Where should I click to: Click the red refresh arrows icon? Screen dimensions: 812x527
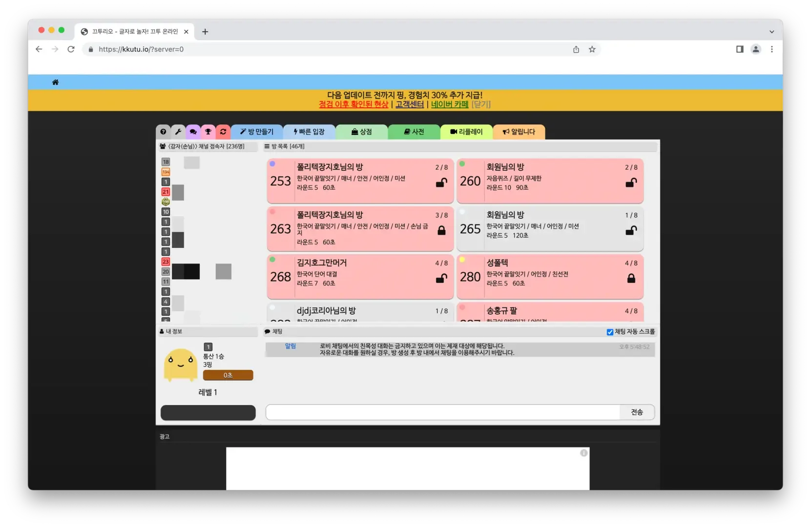click(223, 132)
